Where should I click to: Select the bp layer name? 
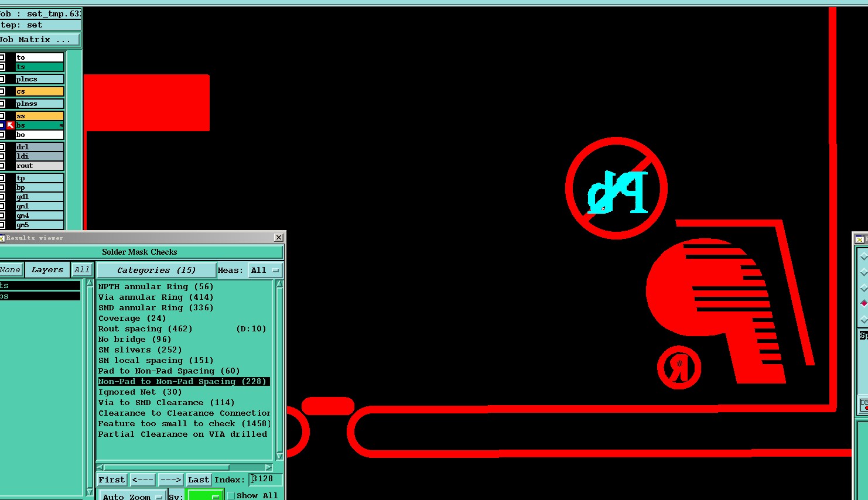pos(39,187)
